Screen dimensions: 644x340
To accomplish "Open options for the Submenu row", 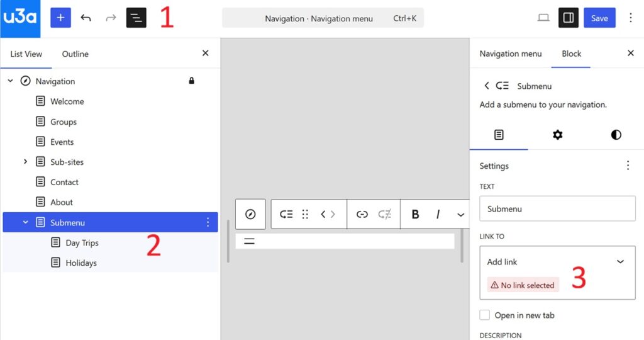I will click(x=208, y=222).
